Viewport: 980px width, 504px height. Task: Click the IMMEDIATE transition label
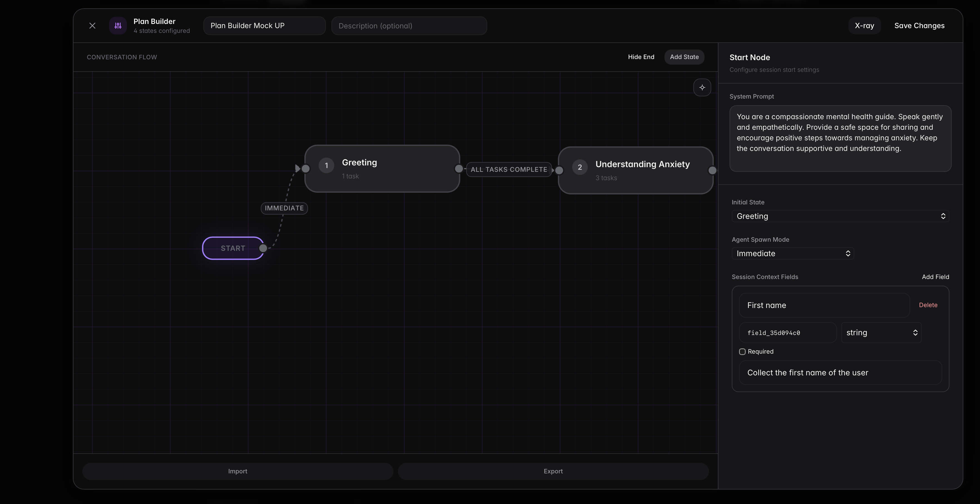(284, 208)
